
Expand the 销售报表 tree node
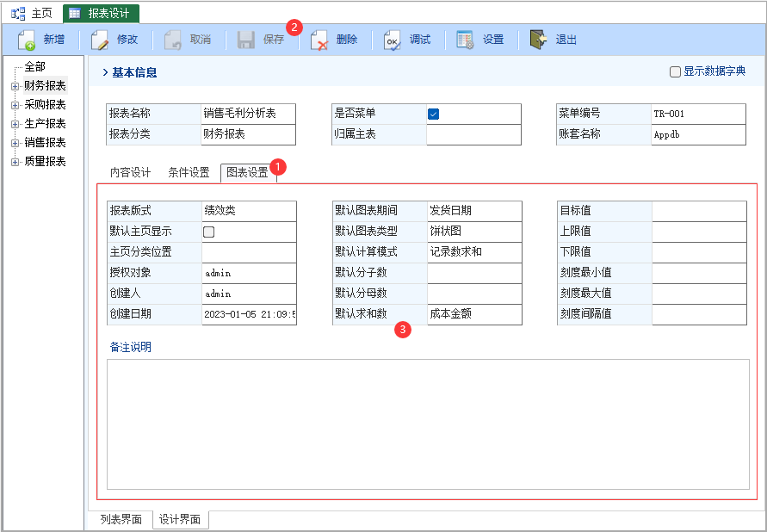click(x=15, y=143)
